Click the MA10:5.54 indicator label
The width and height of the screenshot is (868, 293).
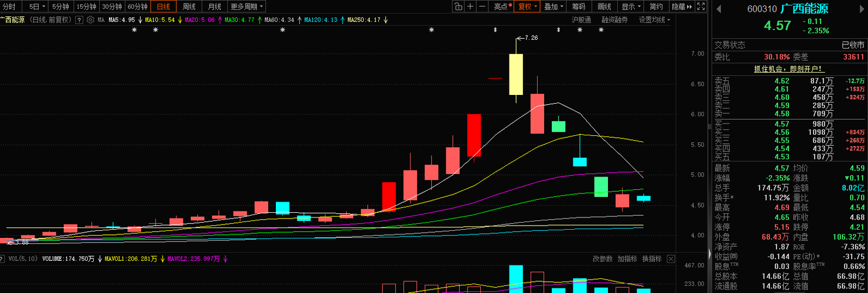point(160,19)
